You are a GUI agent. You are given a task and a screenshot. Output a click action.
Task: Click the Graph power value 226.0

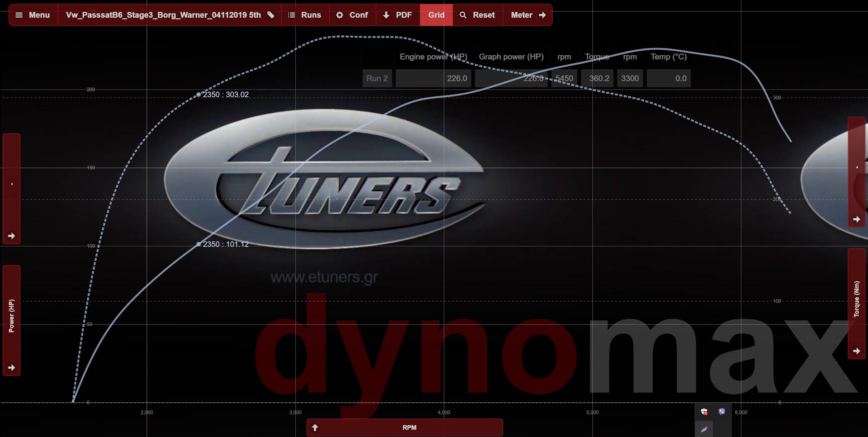(511, 78)
